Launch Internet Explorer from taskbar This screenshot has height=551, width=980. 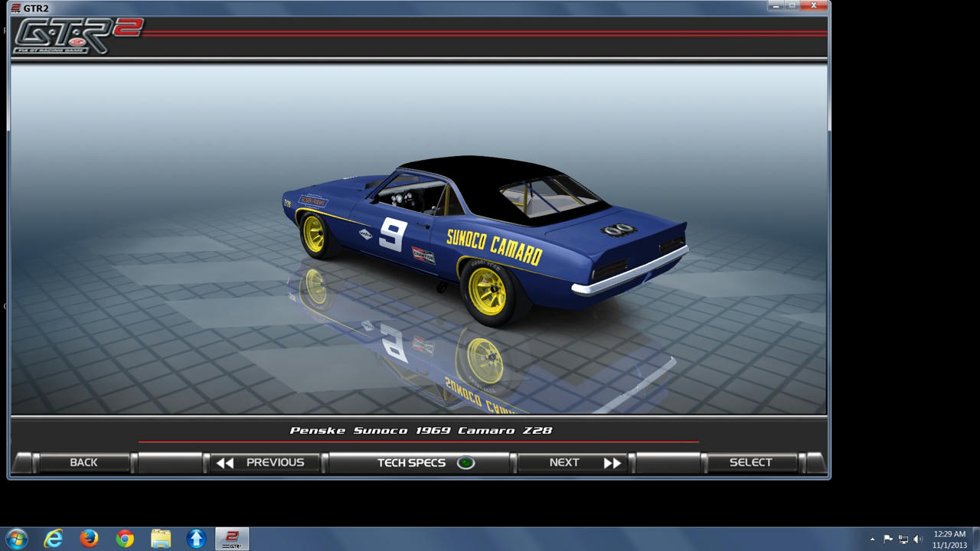[53, 539]
